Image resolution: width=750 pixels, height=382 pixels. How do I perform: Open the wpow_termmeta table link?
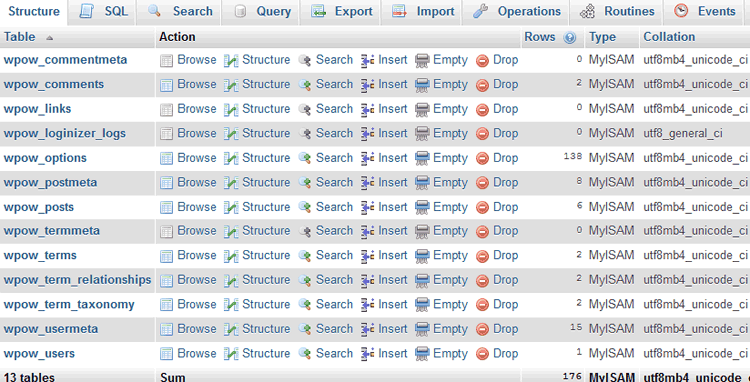click(x=52, y=231)
